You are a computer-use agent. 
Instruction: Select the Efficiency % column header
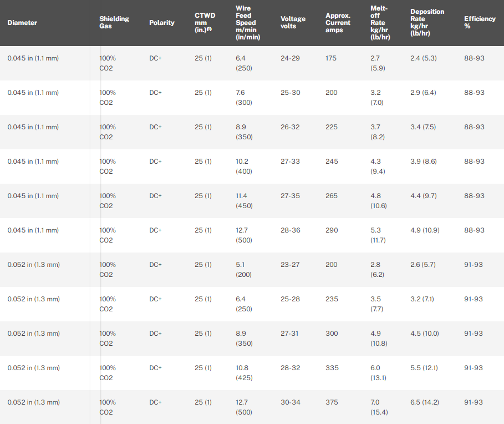pyautogui.click(x=480, y=23)
